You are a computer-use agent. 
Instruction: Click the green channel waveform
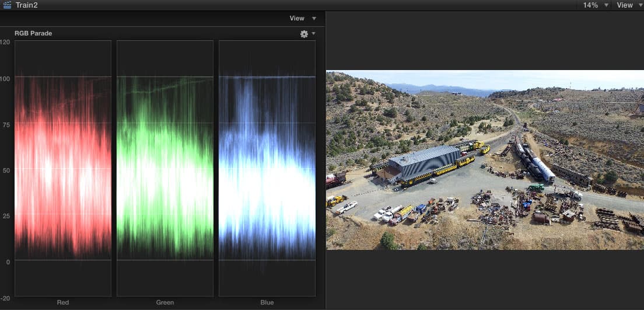pyautogui.click(x=165, y=168)
